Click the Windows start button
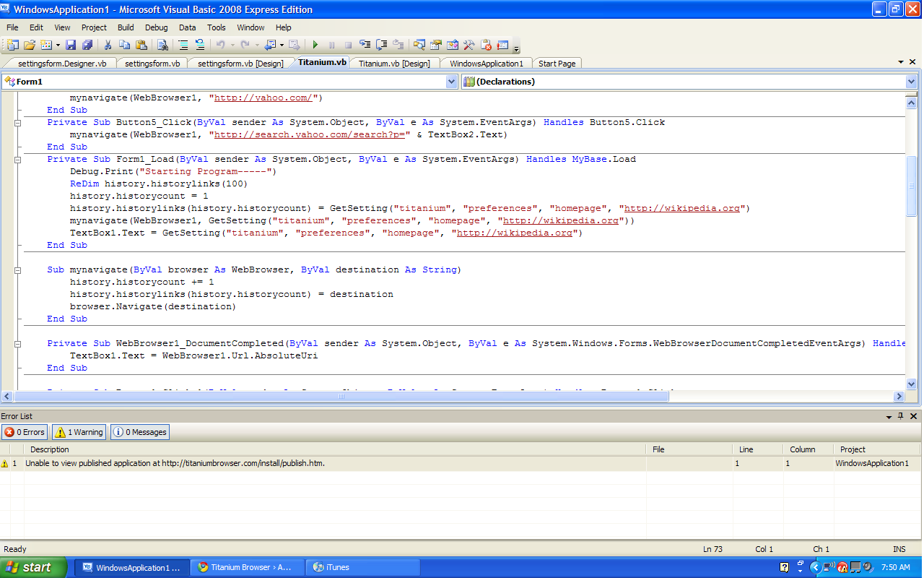The image size is (924, 578). [x=34, y=567]
